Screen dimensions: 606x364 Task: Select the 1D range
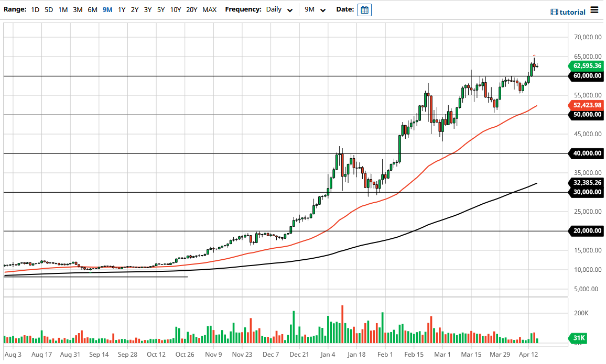[x=35, y=9]
